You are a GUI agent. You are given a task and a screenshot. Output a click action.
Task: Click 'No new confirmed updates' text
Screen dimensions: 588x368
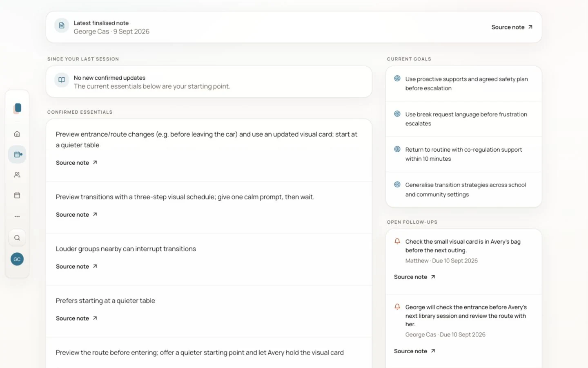(109, 78)
